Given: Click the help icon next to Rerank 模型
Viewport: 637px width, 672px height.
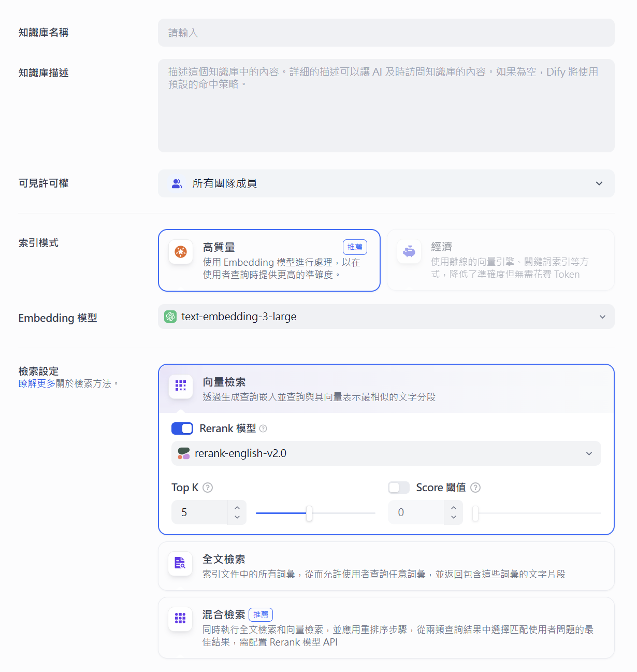Looking at the screenshot, I should coord(263,428).
